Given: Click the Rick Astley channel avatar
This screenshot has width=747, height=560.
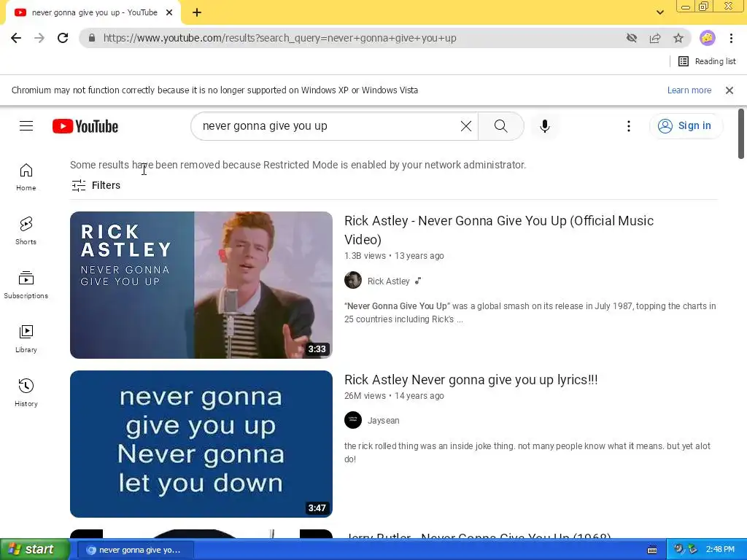Looking at the screenshot, I should click(x=353, y=281).
